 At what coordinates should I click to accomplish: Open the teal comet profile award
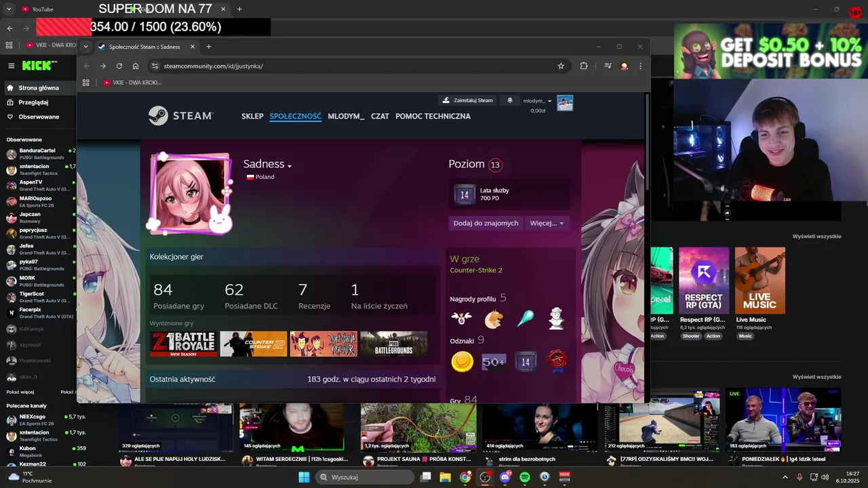point(526,319)
